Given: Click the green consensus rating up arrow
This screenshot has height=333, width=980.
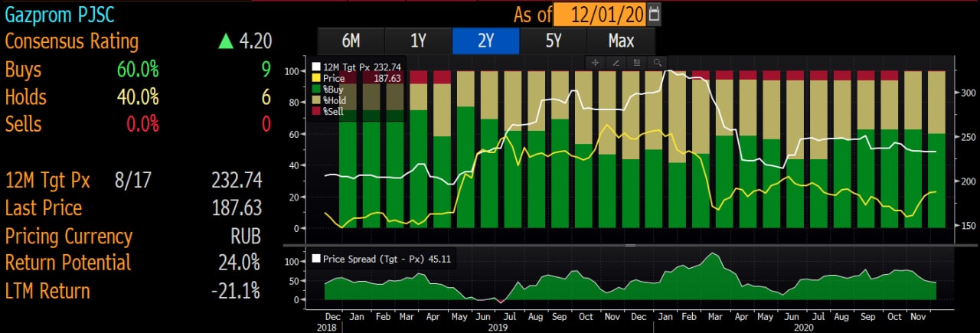Looking at the screenshot, I should pos(224,42).
